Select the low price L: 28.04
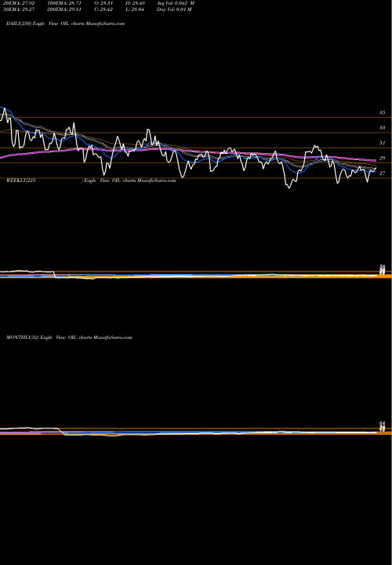 point(136,9)
